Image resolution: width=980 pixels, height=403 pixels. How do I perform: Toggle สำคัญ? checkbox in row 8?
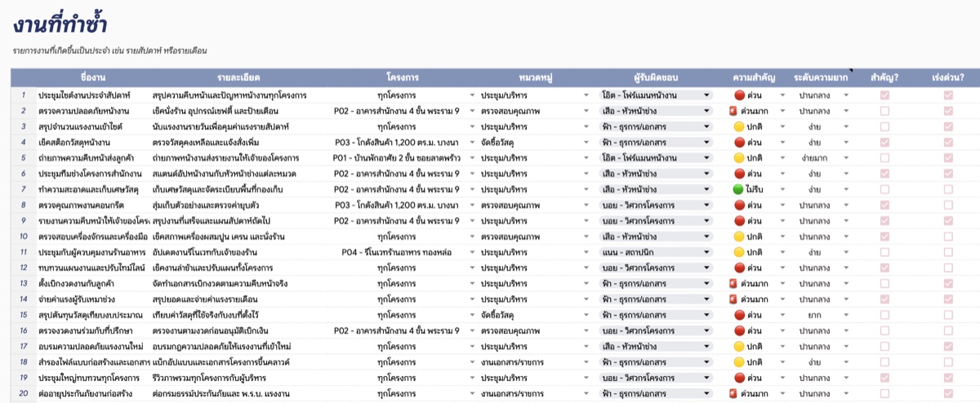tap(884, 205)
